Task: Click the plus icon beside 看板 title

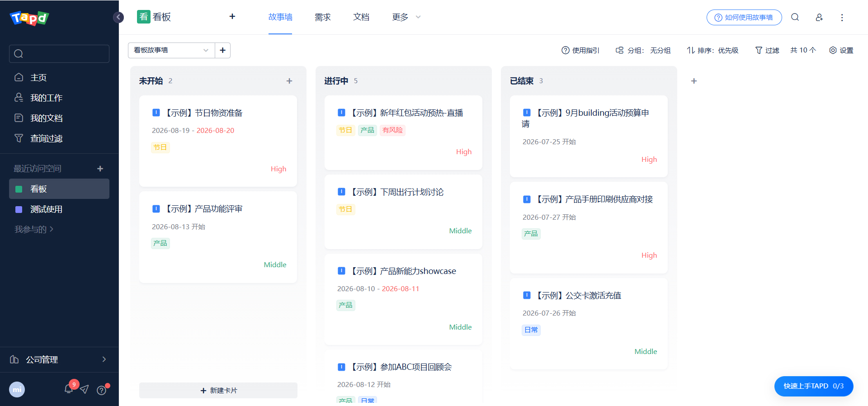Action: coord(232,16)
